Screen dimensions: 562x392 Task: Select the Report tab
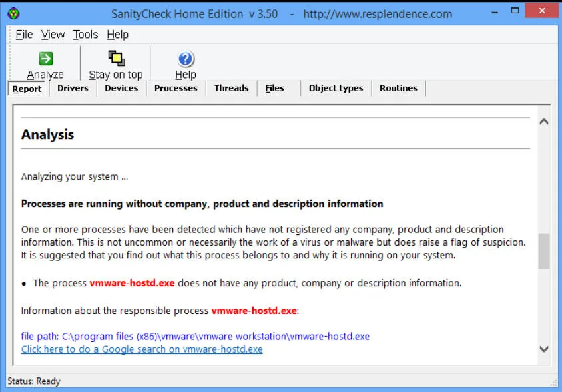27,89
